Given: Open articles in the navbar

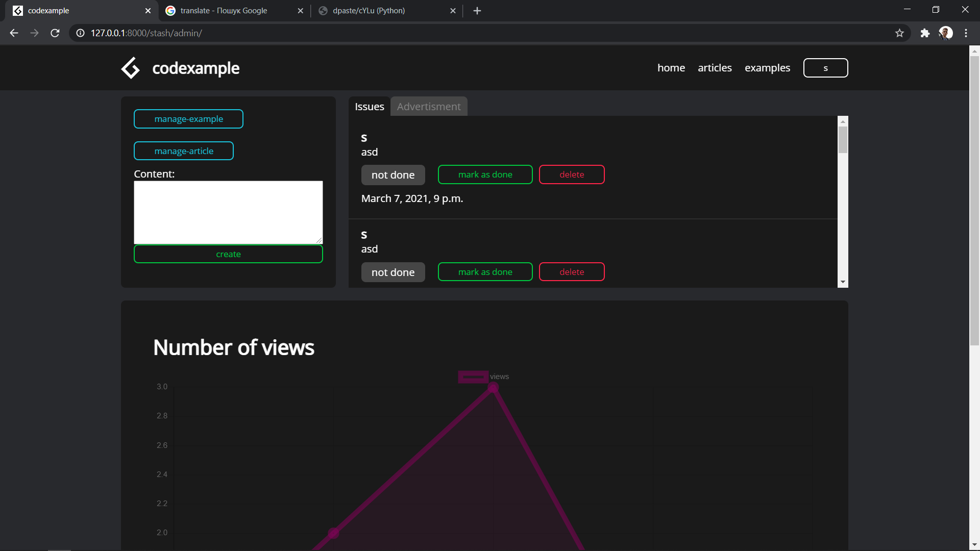Looking at the screenshot, I should tap(715, 68).
